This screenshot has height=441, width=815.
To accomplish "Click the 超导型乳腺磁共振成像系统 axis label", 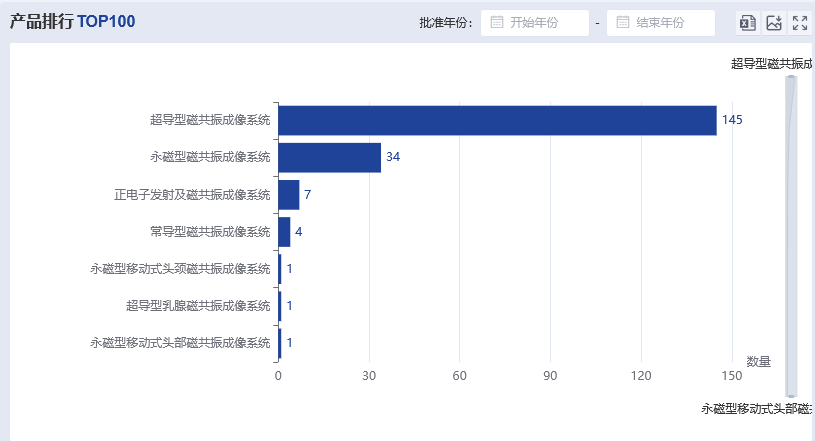I will 198,306.
